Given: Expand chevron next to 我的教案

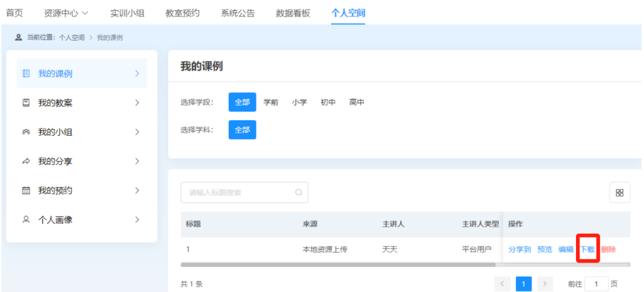Looking at the screenshot, I should tap(137, 103).
